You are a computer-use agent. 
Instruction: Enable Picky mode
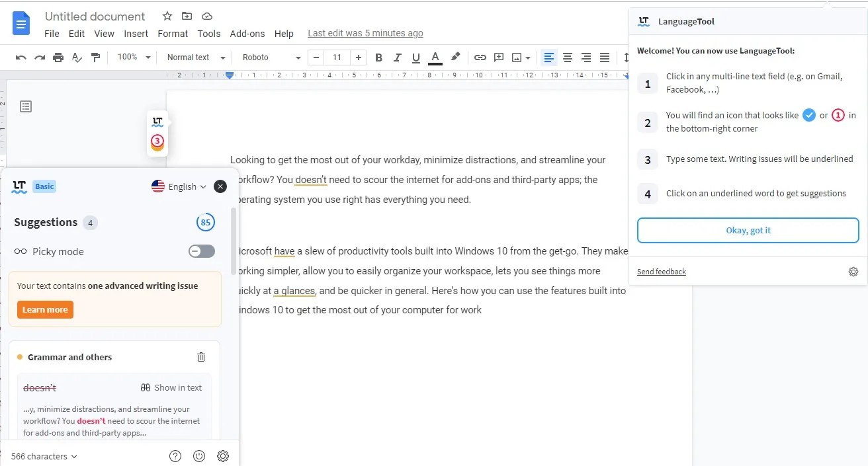point(201,251)
